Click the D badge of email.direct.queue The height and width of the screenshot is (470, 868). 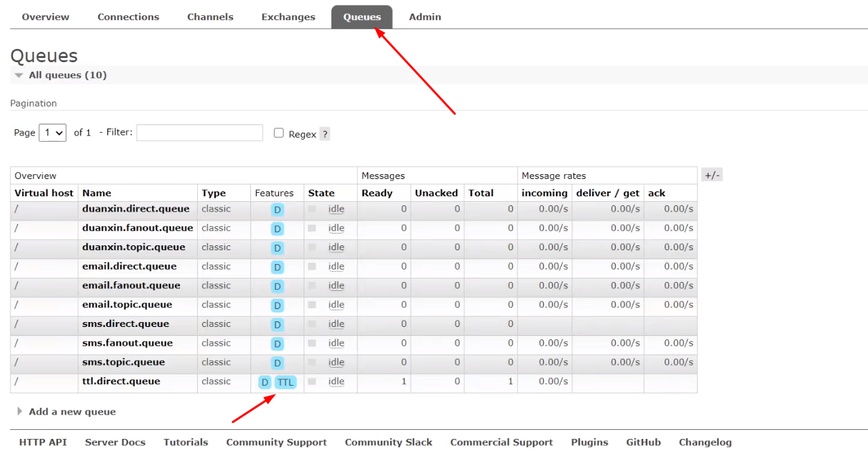click(x=277, y=267)
